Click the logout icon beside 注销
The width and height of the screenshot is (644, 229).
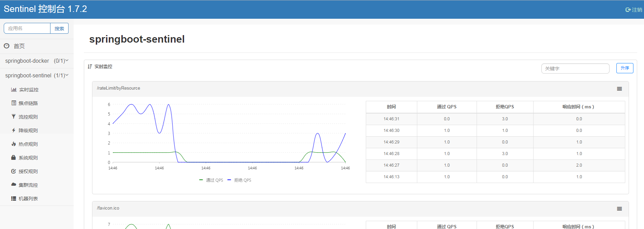point(628,10)
